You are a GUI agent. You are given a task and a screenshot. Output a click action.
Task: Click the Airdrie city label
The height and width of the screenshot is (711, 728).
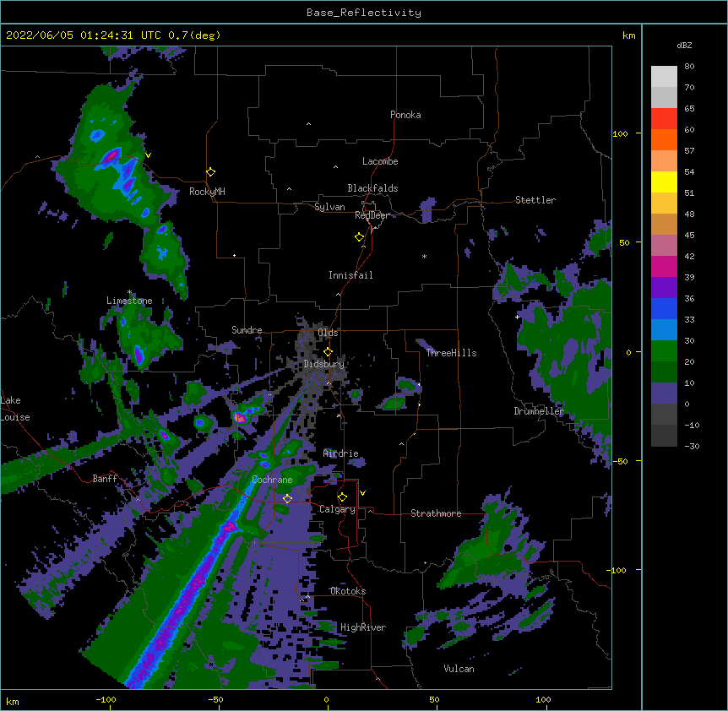point(341,453)
